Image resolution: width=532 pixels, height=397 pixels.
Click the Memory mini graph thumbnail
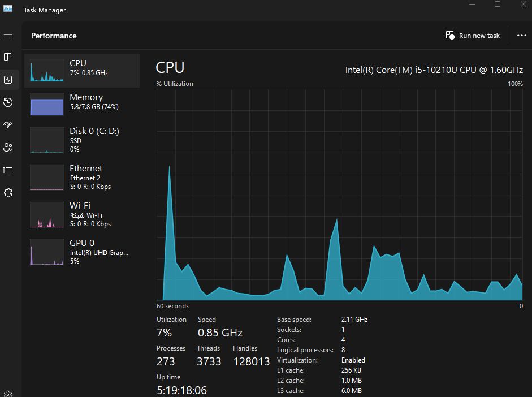click(x=47, y=105)
